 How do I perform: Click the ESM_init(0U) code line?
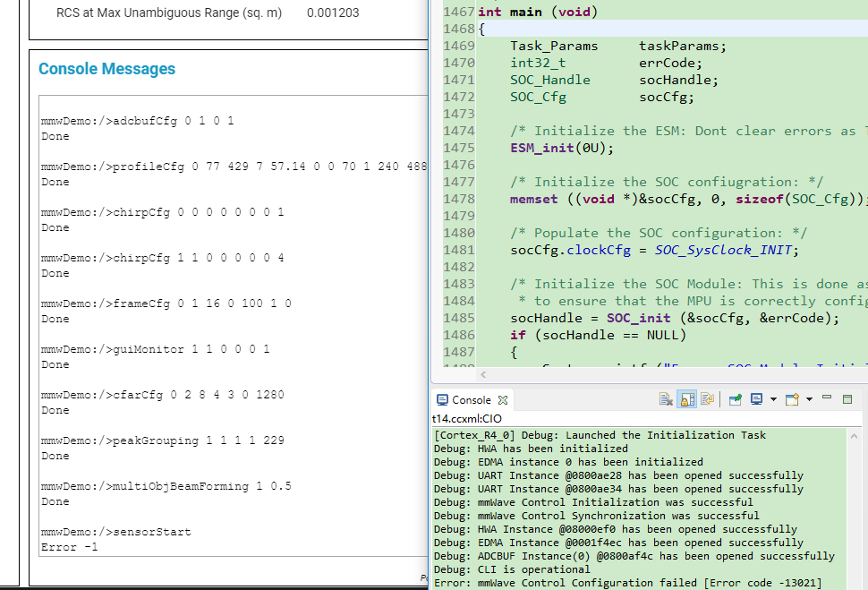tap(562, 148)
